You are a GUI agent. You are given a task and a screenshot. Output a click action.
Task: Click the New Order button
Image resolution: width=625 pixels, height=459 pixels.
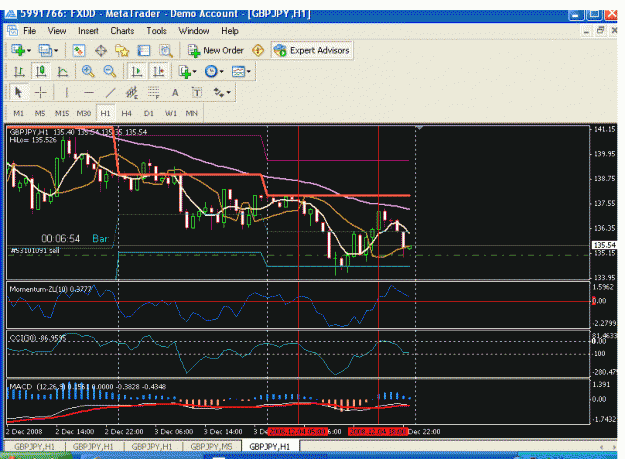[x=216, y=51]
